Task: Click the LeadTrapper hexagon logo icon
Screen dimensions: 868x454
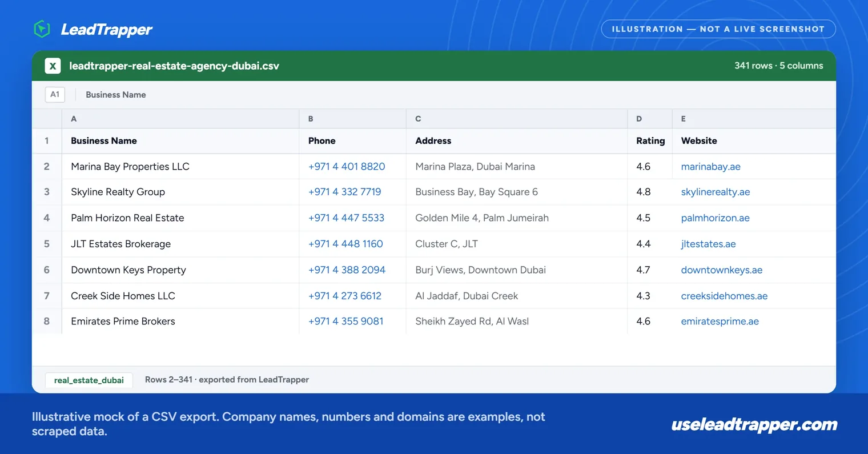Action: [42, 29]
